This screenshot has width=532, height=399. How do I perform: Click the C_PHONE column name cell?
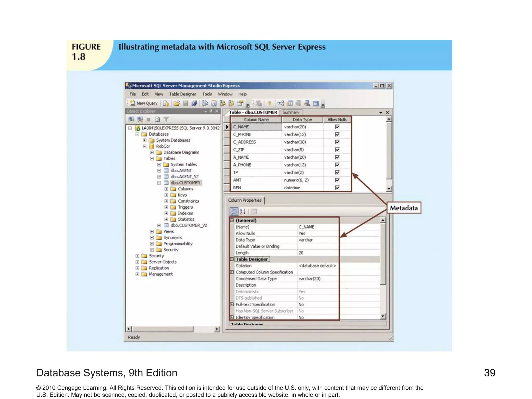[x=256, y=134]
